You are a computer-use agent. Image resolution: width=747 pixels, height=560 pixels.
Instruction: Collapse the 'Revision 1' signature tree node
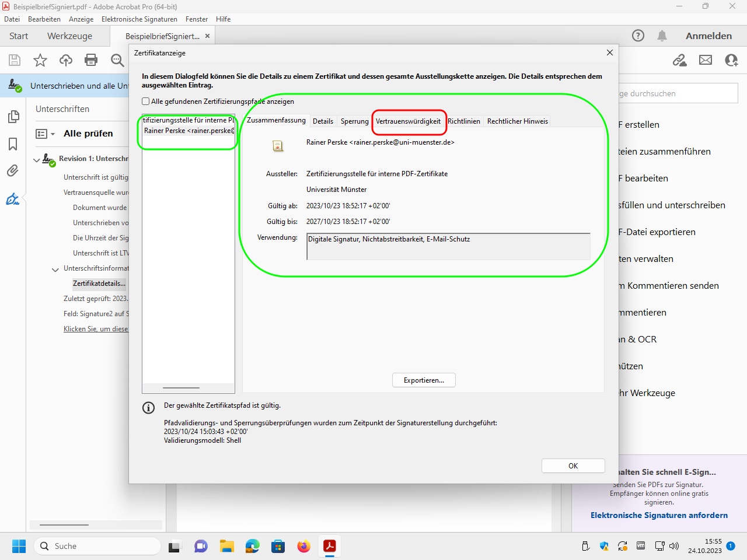(37, 159)
